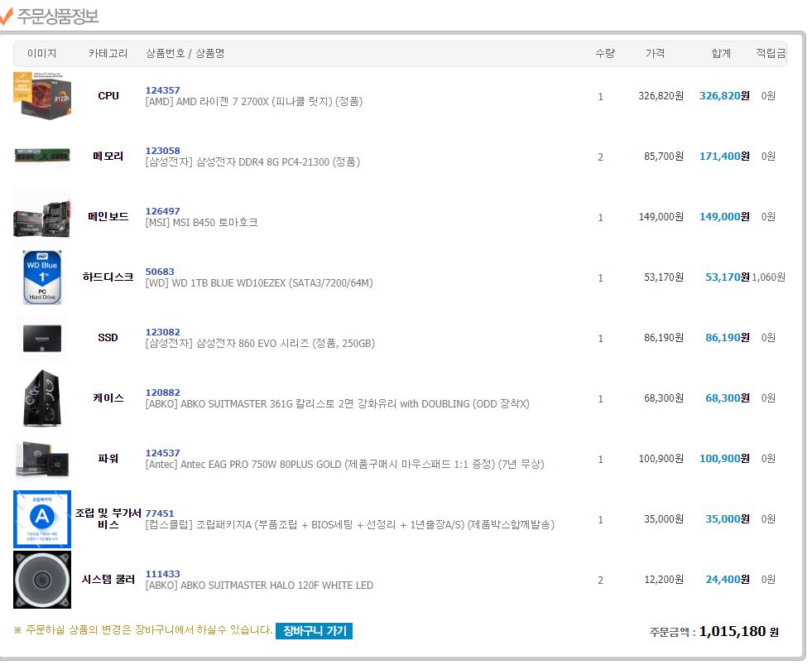Click the 상품번호 / 상품명 column header
Image resolution: width=812 pixels, height=670 pixels.
point(185,53)
